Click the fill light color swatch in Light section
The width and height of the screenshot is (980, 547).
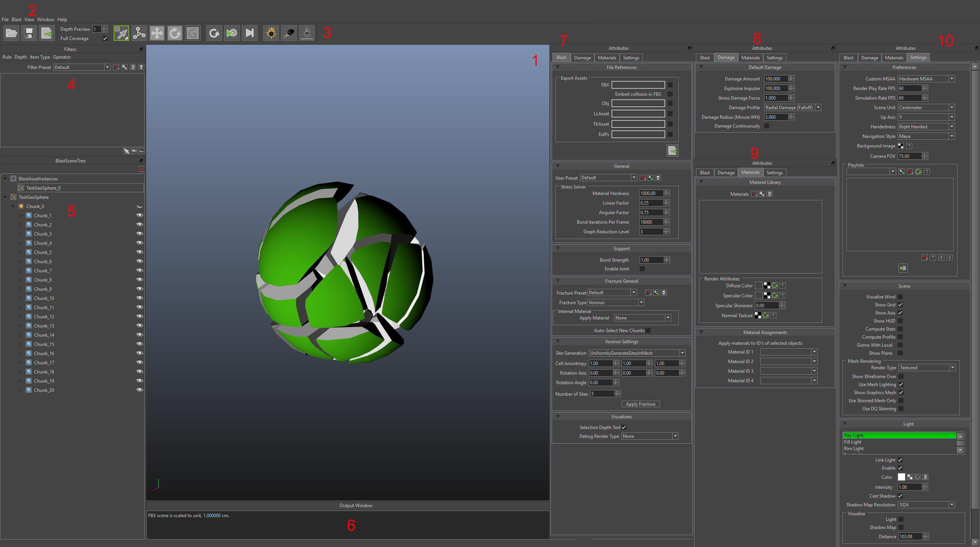click(901, 477)
